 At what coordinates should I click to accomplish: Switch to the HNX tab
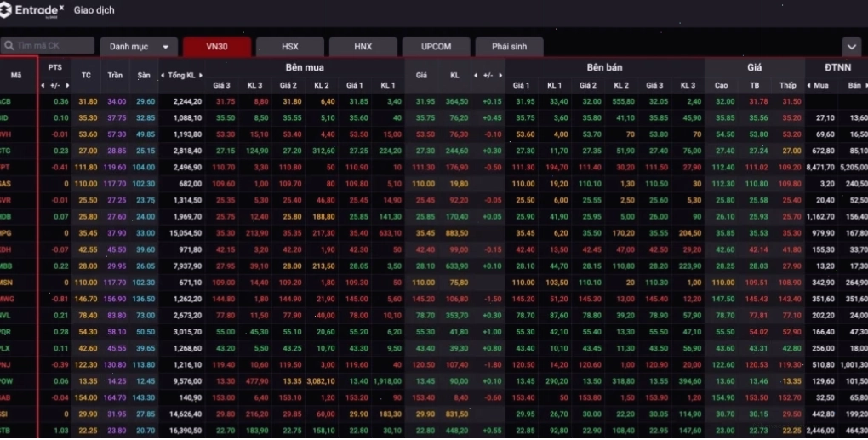coord(363,47)
